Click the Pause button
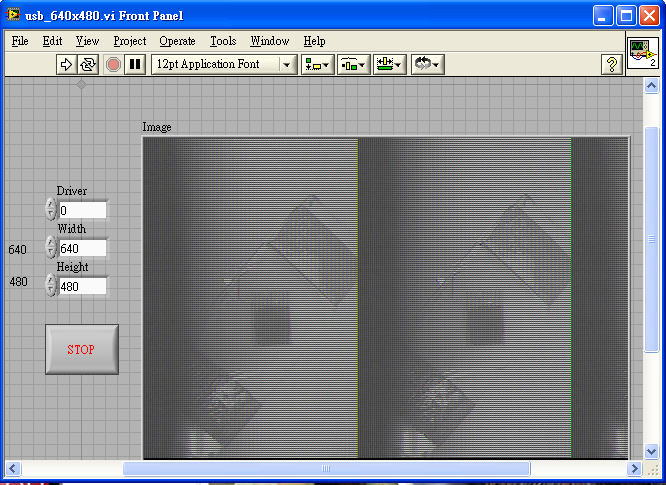 [135, 65]
